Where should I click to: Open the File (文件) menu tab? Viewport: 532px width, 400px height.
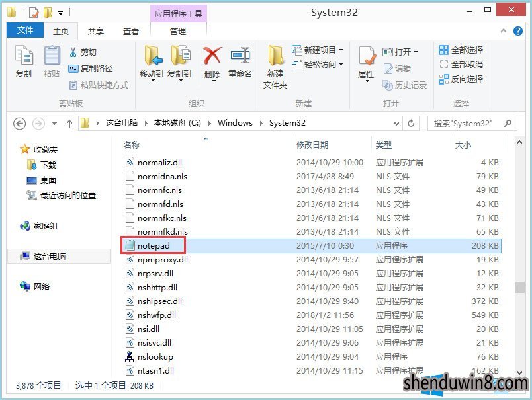coord(25,30)
